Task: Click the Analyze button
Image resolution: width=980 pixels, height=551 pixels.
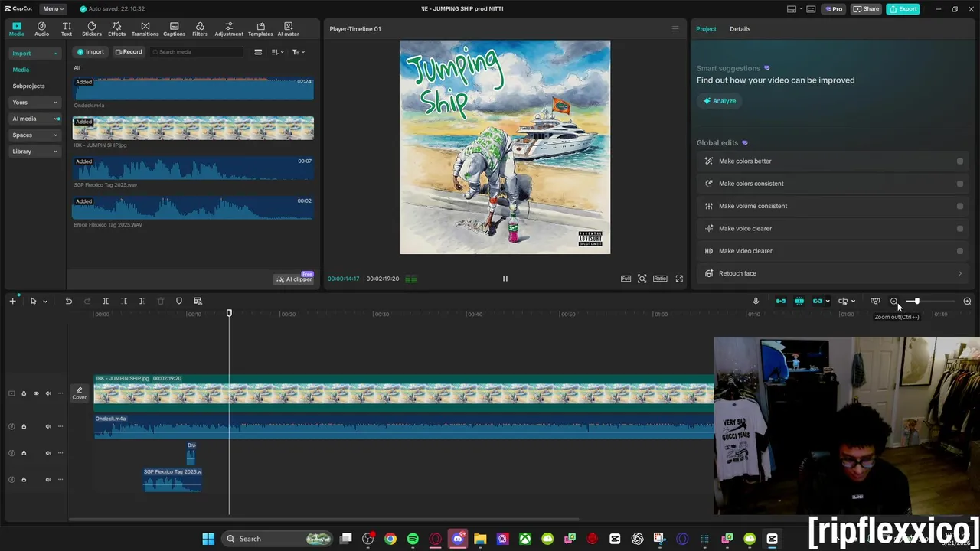Action: [x=720, y=101]
